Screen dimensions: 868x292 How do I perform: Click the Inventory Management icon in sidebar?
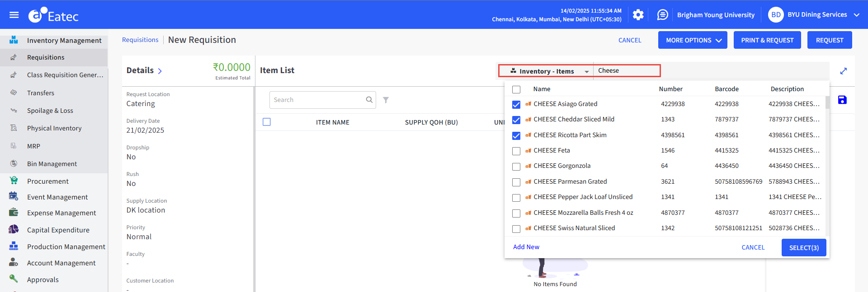[14, 40]
